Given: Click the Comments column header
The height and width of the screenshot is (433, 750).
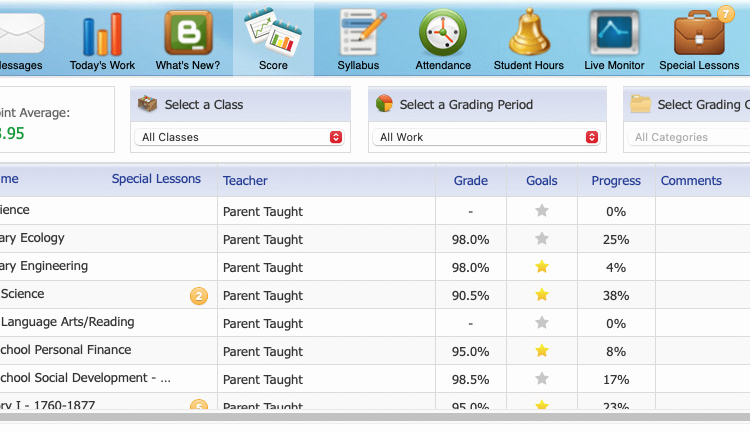Looking at the screenshot, I should point(691,181).
